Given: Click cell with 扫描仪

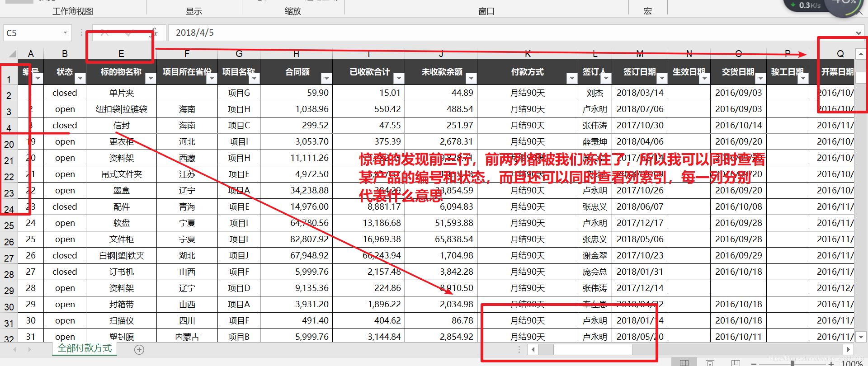Looking at the screenshot, I should (x=121, y=320).
